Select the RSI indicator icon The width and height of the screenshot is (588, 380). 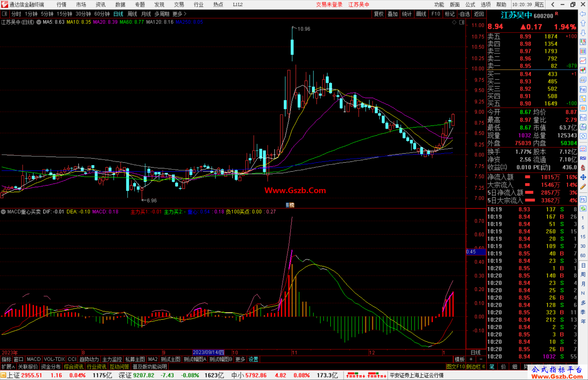point(583,158)
